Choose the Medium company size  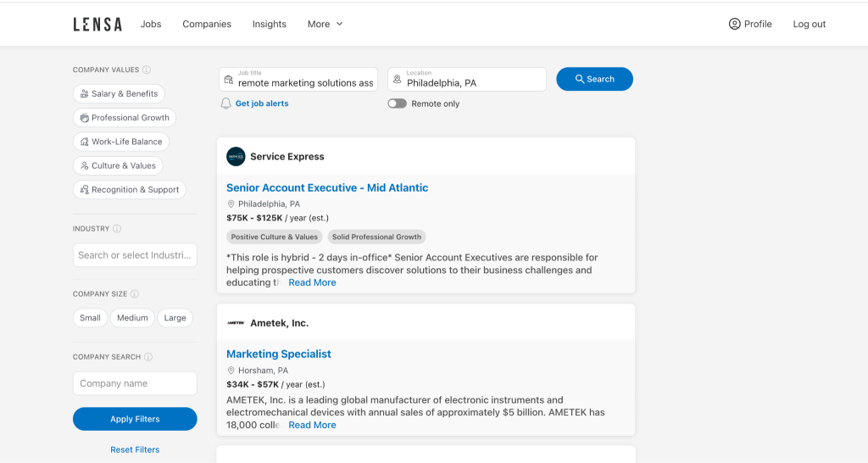click(x=132, y=318)
